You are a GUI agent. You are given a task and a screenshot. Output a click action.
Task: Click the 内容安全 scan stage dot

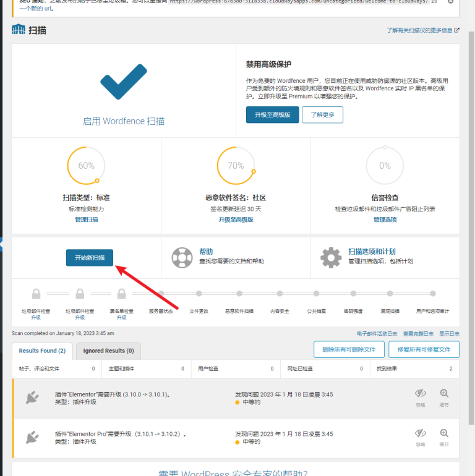pyautogui.click(x=280, y=293)
